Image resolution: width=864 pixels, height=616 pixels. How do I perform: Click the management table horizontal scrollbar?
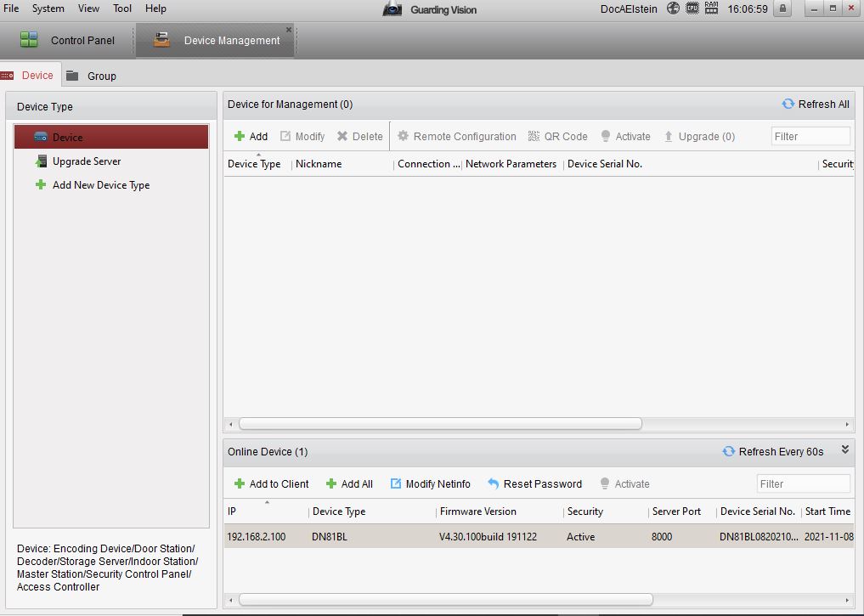(x=440, y=424)
